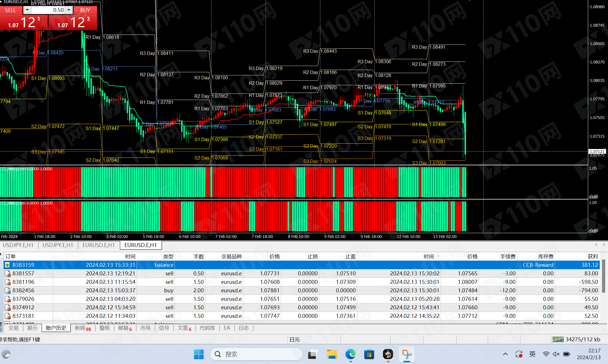Open the 交易 trade terminal tab
This screenshot has width=608, height=364.
click(x=13, y=328)
